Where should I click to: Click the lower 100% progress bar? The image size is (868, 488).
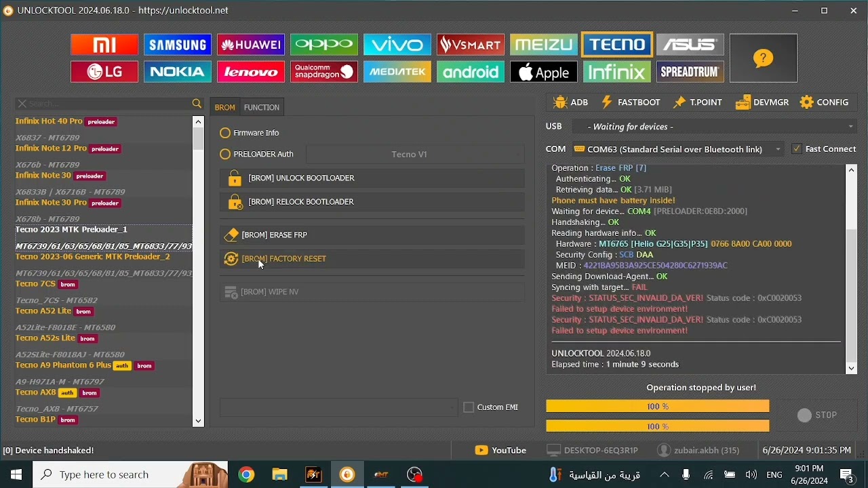tap(658, 426)
